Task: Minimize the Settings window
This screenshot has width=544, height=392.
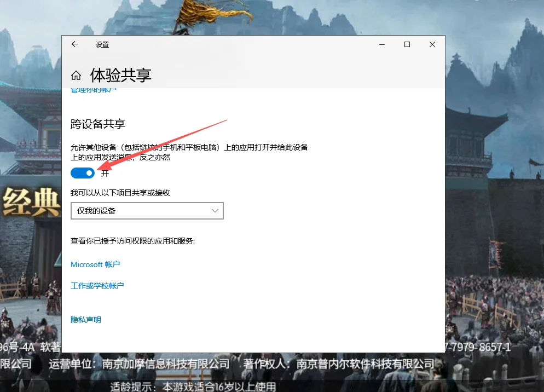Action: [x=382, y=44]
